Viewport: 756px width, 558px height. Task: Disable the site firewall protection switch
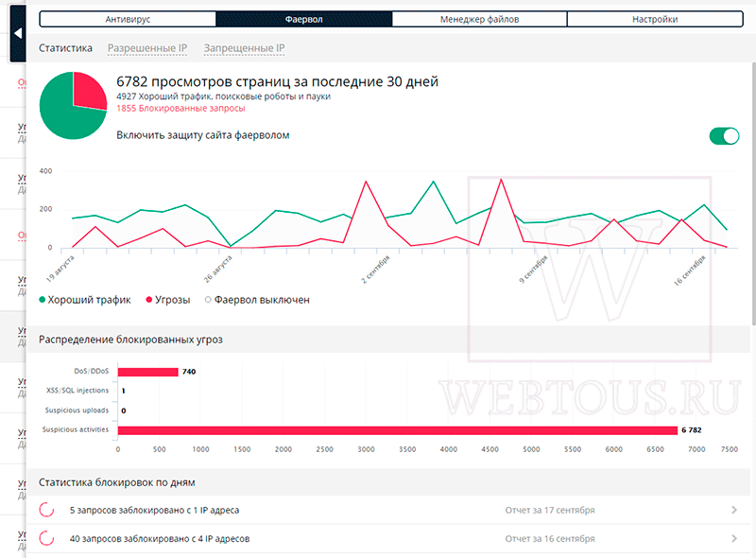724,136
